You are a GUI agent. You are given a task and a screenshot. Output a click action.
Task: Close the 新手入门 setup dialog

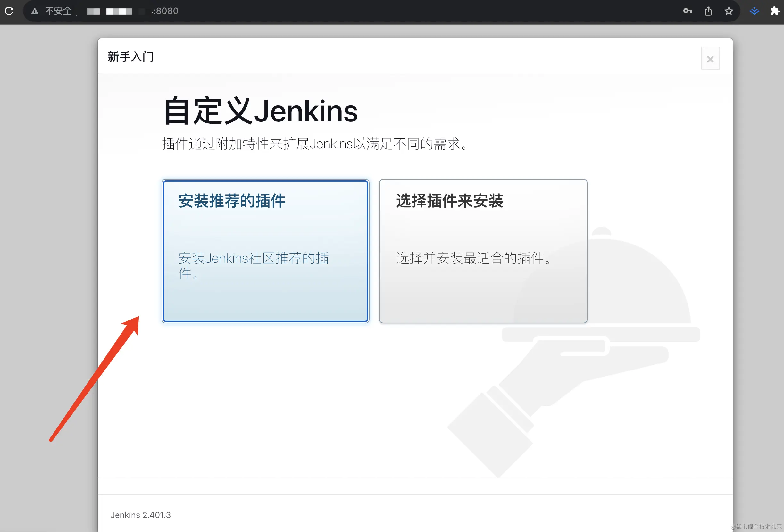[710, 59]
